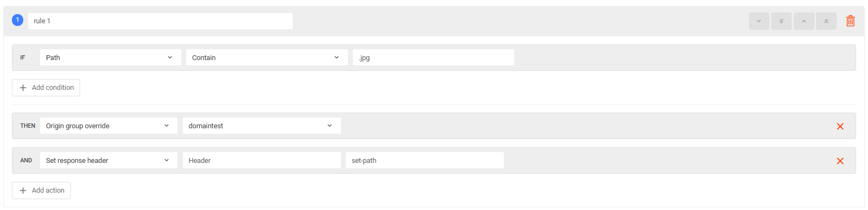
Task: Open the Contain operator dropdown
Action: pos(267,57)
